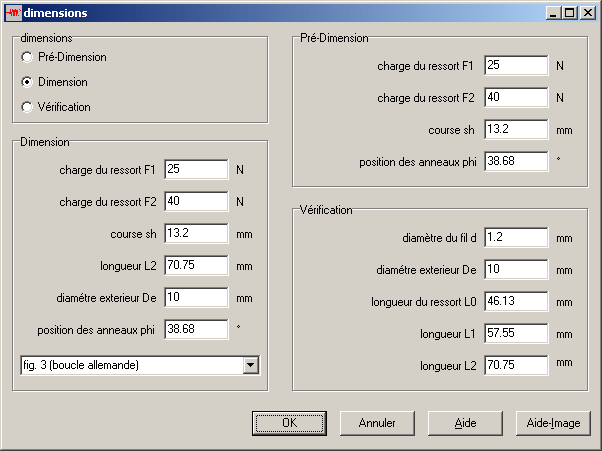The image size is (602, 451).
Task: Close the dimensions dialog window
Action: [587, 13]
